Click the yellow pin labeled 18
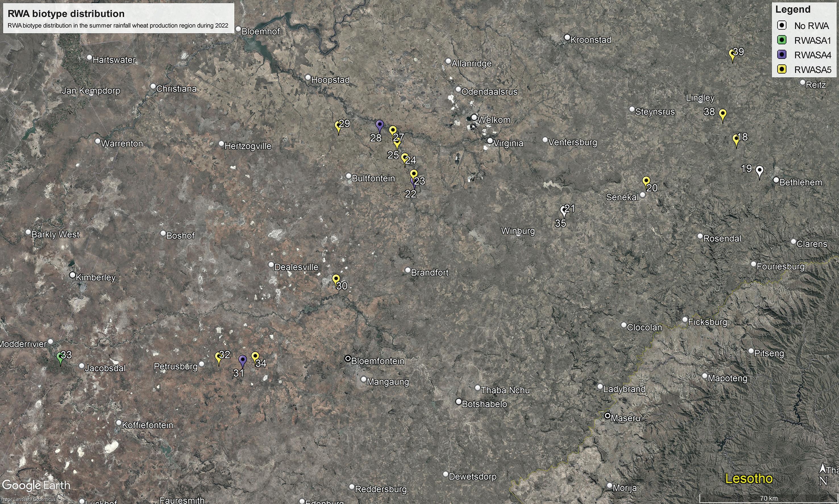Screen dimensions: 839x504 736,139
